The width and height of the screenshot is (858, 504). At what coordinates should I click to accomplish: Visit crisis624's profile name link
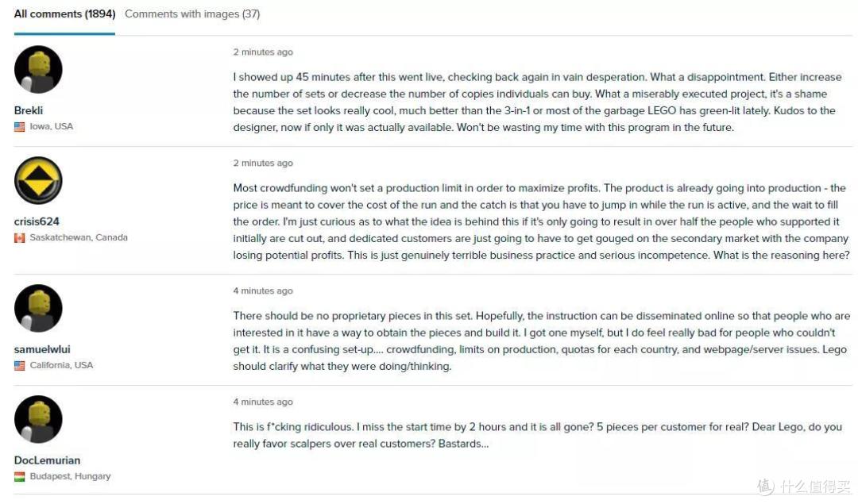[x=37, y=221]
